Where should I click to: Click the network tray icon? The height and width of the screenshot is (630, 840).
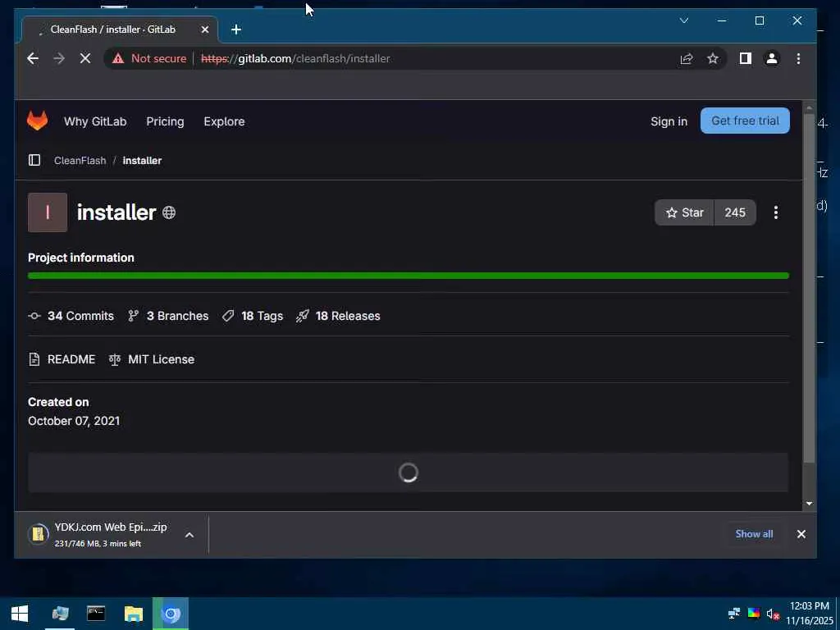click(734, 613)
